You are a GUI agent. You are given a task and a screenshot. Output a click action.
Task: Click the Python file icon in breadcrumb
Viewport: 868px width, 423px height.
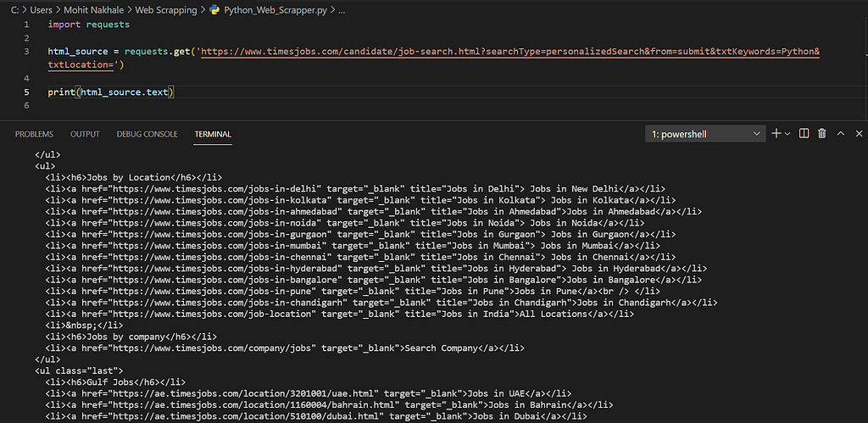click(214, 10)
